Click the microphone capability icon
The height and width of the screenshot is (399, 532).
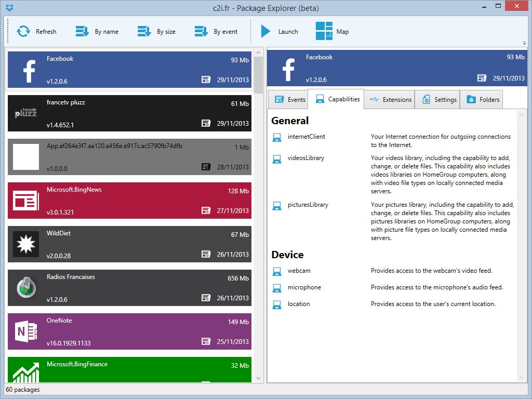pos(277,288)
